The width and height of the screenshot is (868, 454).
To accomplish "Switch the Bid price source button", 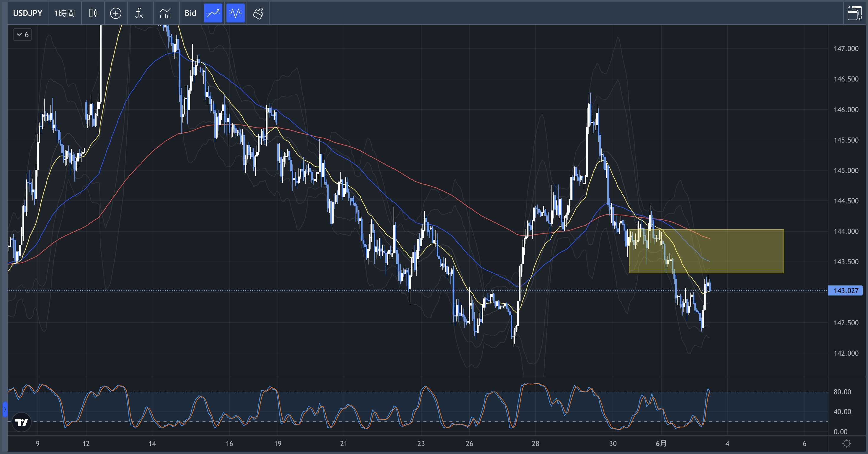I will tap(190, 13).
